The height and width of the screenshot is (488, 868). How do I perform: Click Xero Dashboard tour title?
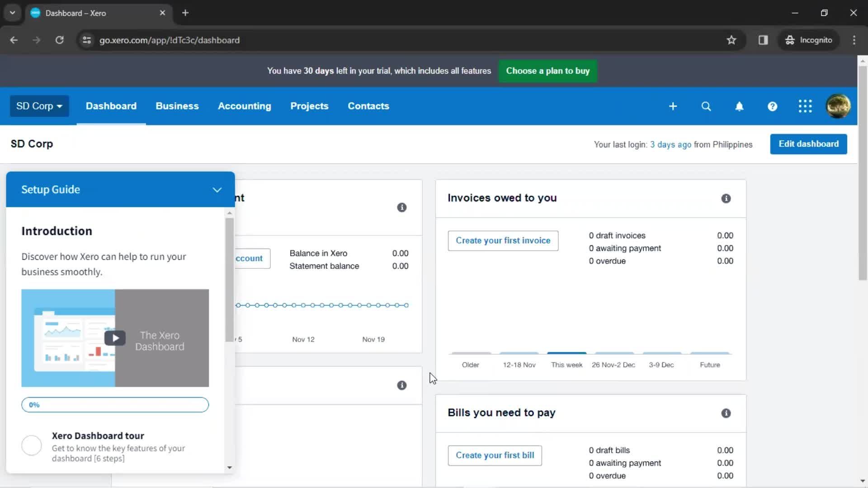click(x=98, y=436)
